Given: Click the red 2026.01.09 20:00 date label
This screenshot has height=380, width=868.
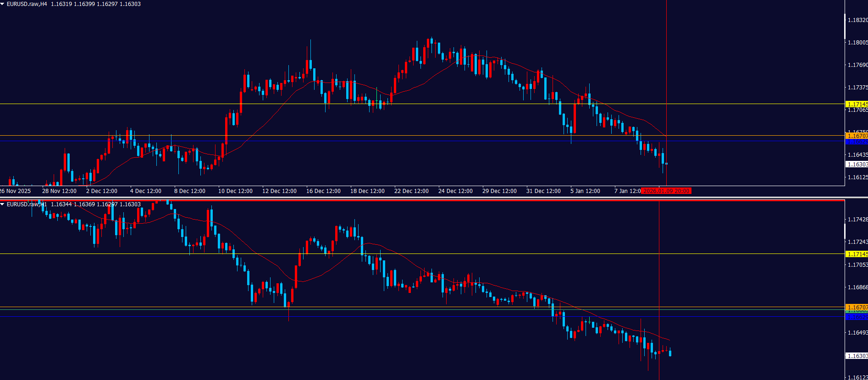Looking at the screenshot, I should [x=666, y=191].
